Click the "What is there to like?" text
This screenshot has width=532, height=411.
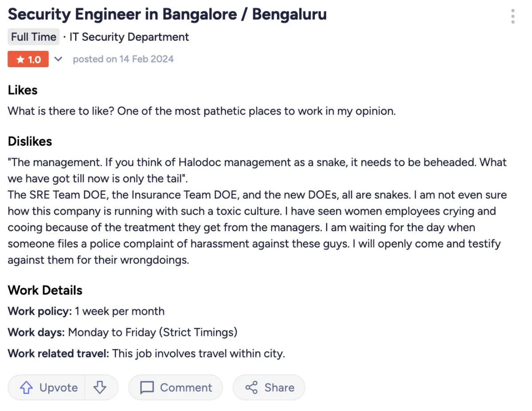[62, 111]
